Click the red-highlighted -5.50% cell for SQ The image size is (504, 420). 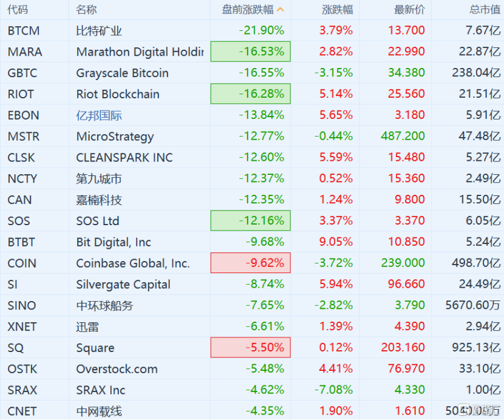[x=251, y=348]
